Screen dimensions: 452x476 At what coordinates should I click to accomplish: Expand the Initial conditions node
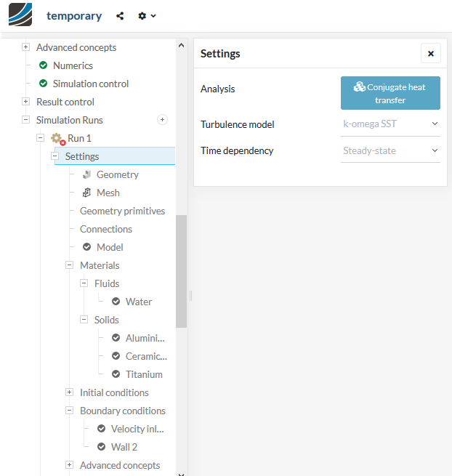coord(70,392)
